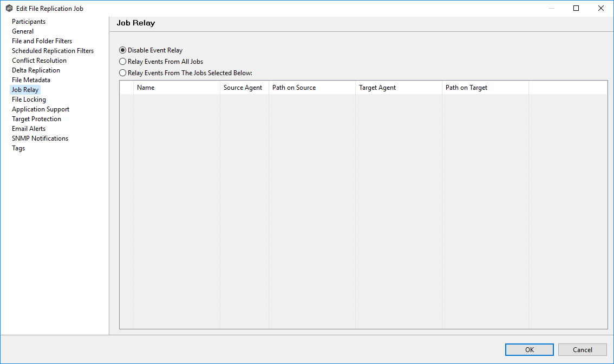Open File and Folder Filters page
The width and height of the screenshot is (614, 364).
tap(42, 41)
